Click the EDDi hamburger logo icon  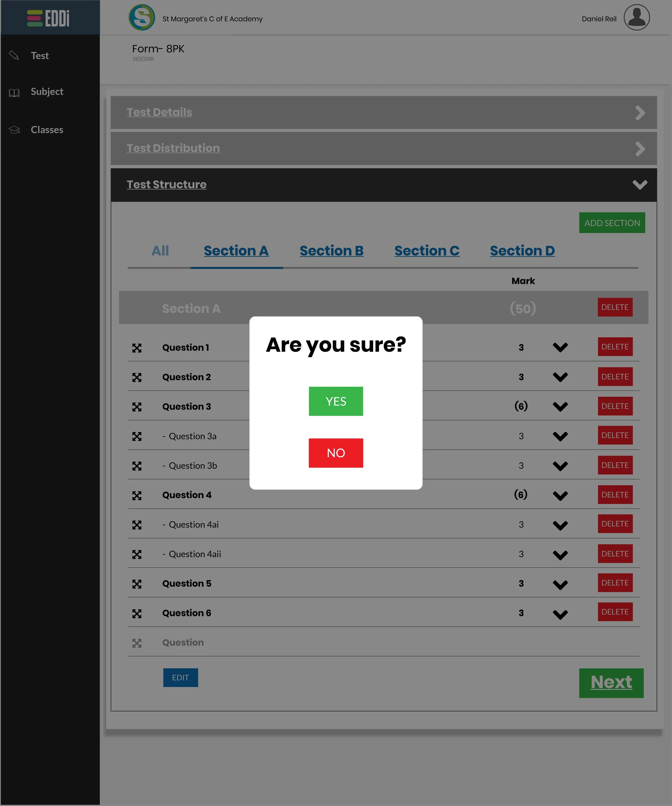[x=34, y=18]
